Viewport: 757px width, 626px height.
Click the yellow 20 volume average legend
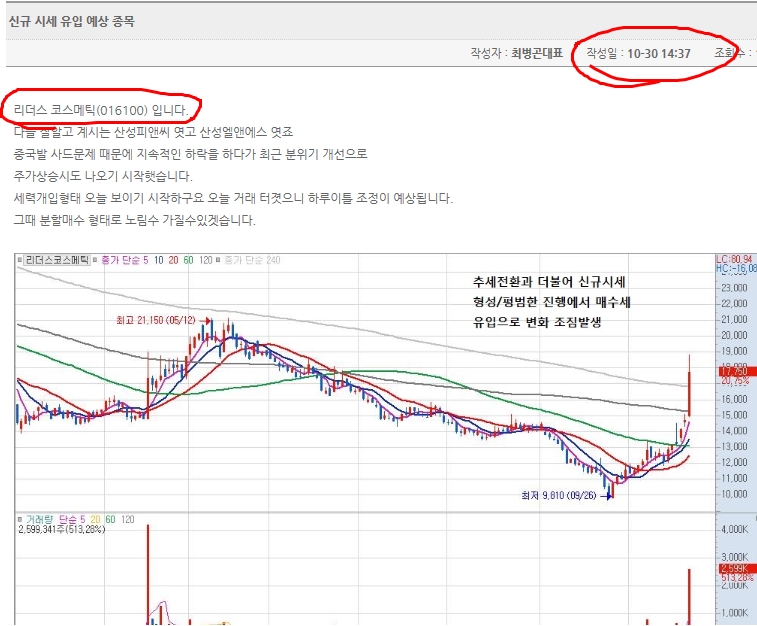point(96,519)
